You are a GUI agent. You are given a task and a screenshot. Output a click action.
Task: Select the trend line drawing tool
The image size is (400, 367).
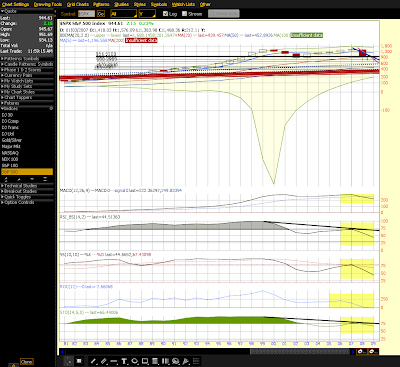click(94, 361)
